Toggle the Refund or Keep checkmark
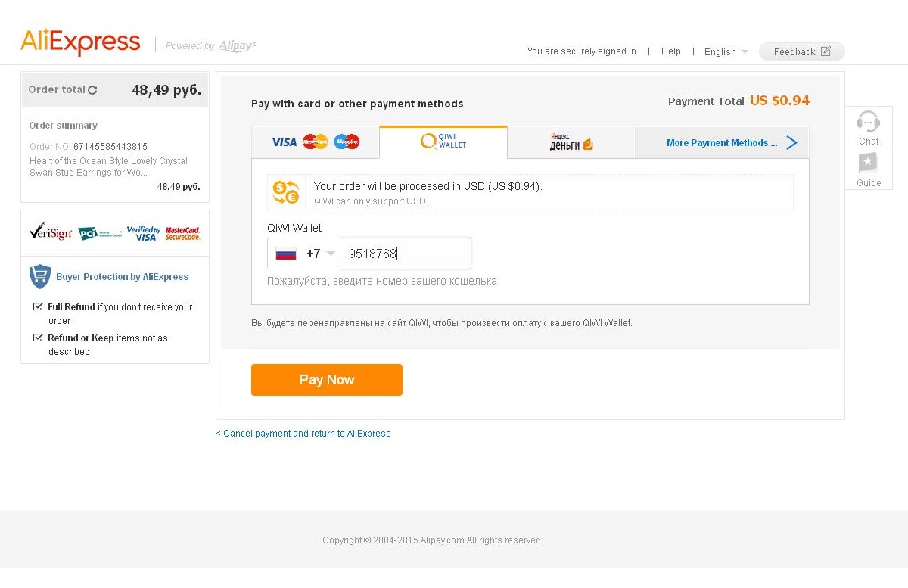This screenshot has height=588, width=908. coord(38,338)
